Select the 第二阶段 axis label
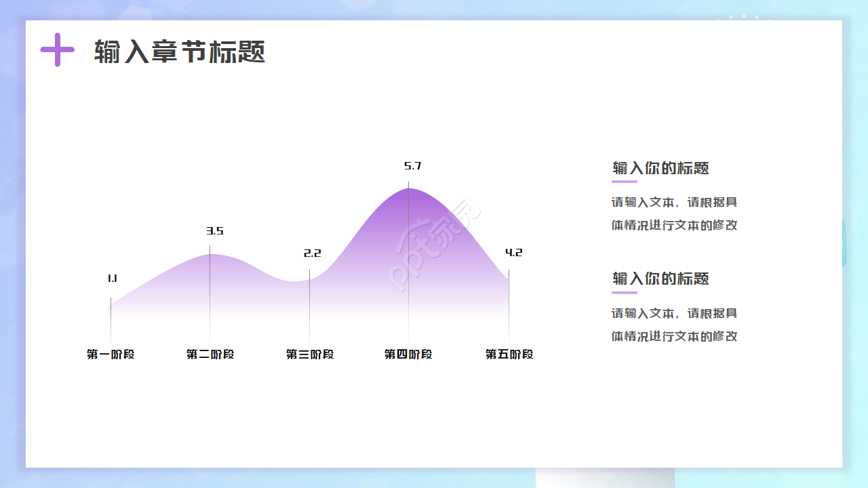868x488 pixels. coord(211,354)
